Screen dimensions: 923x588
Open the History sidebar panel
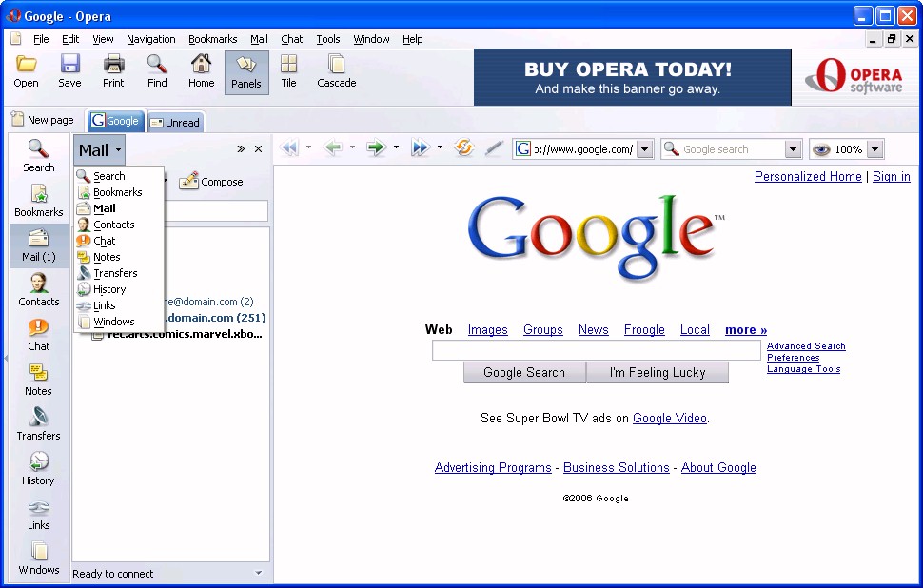[x=39, y=469]
